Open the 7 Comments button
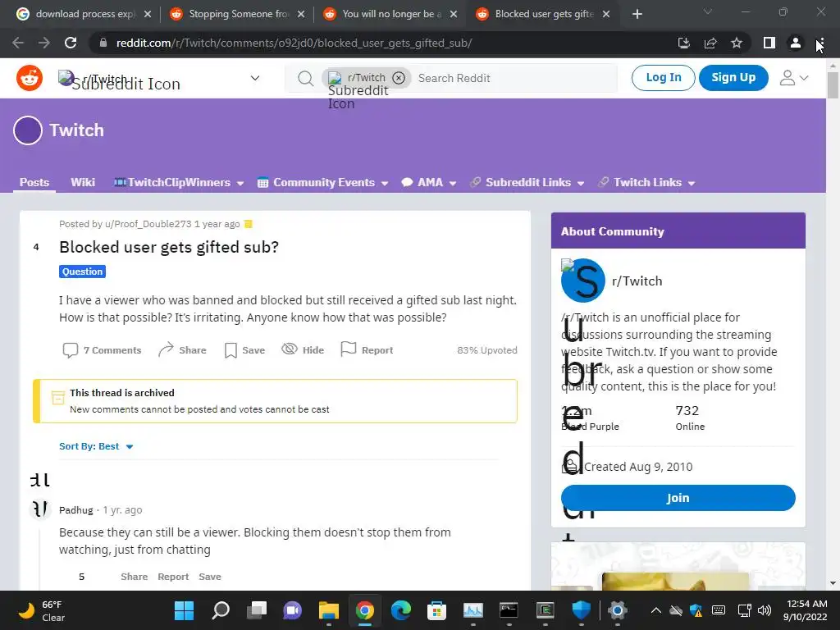 [x=103, y=349]
